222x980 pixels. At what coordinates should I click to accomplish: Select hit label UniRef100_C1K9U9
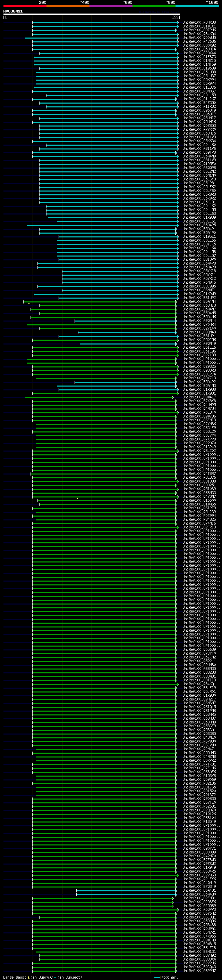[x=199, y=218]
